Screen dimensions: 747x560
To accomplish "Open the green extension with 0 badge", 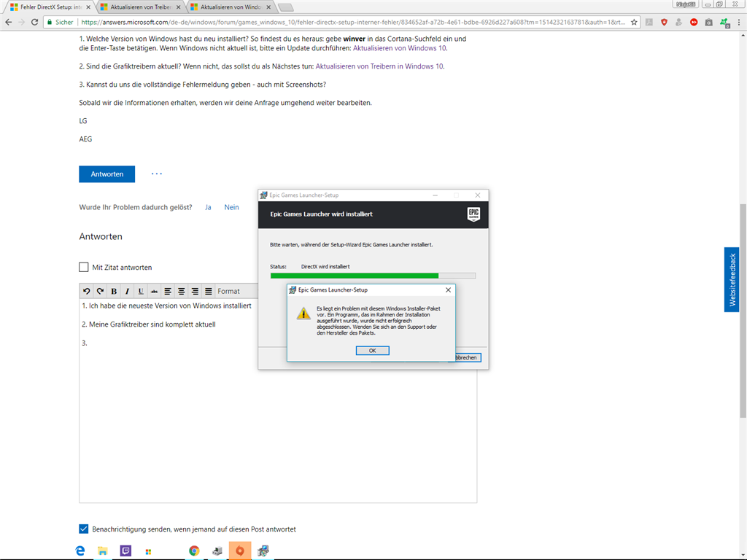I will [724, 23].
